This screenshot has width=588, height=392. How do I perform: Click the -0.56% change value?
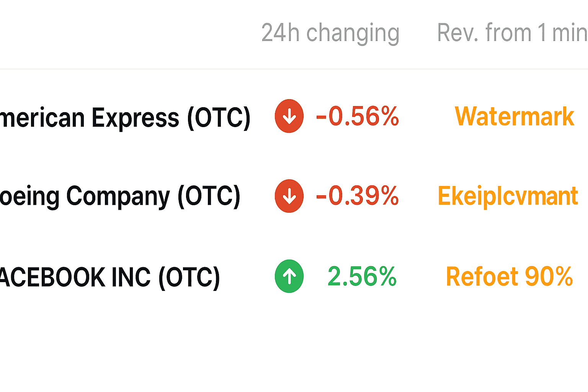click(x=357, y=116)
